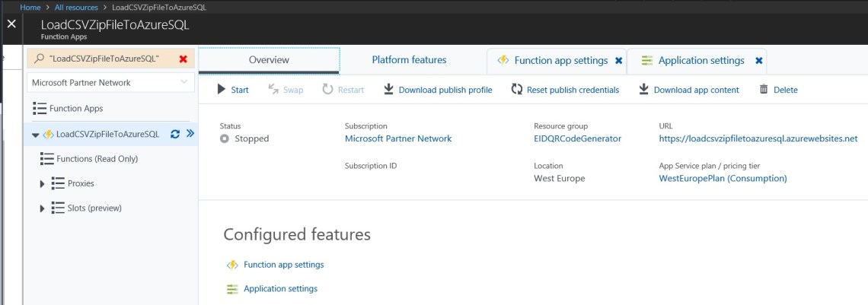Click the "Configured features" heading
The width and height of the screenshot is (868, 305).
click(297, 234)
